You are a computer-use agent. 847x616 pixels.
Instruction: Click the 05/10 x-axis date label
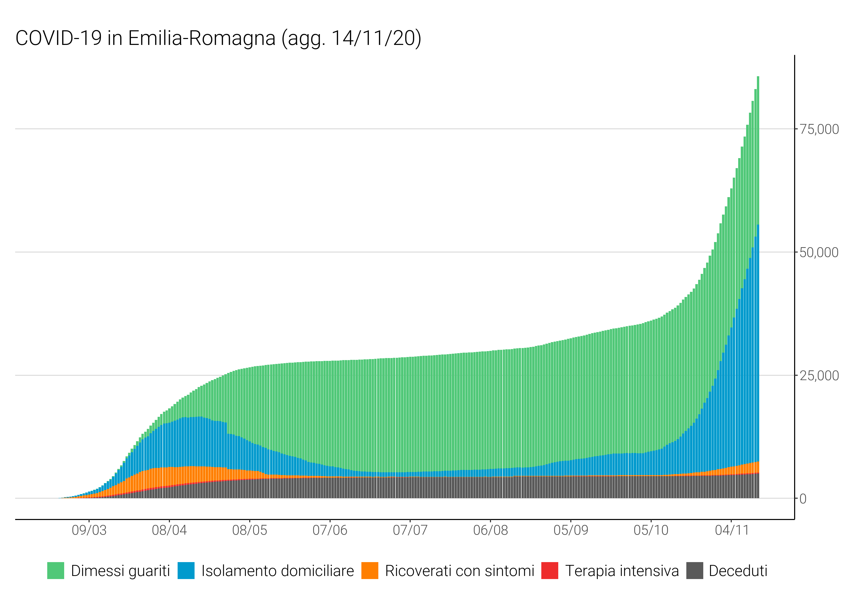651,530
